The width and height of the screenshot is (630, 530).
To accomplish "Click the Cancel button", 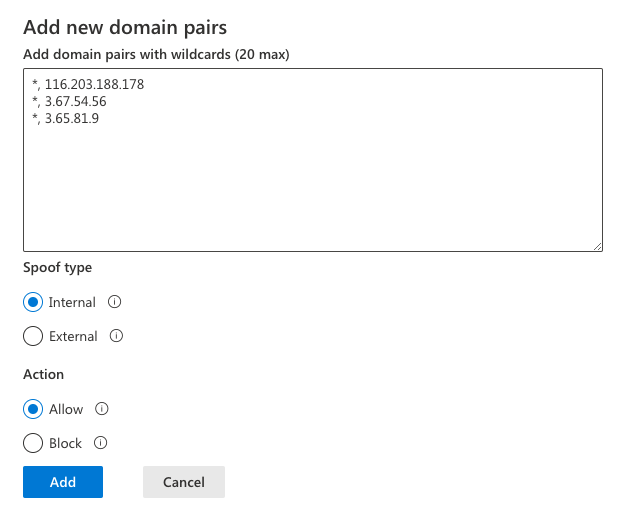I will click(x=184, y=482).
